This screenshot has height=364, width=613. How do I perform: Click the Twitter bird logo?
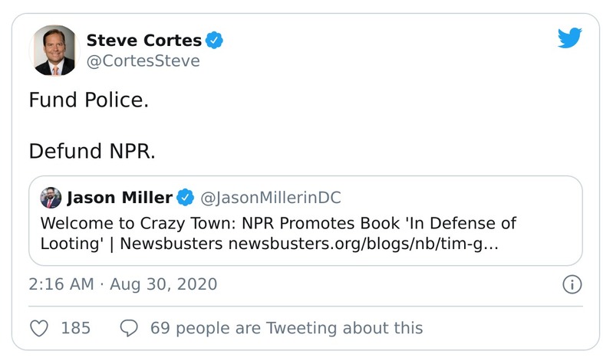[569, 39]
